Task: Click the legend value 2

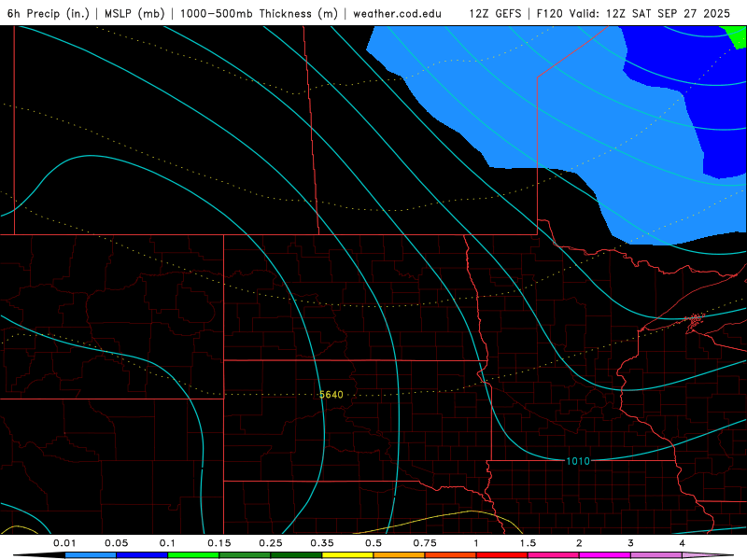Action: [x=579, y=543]
